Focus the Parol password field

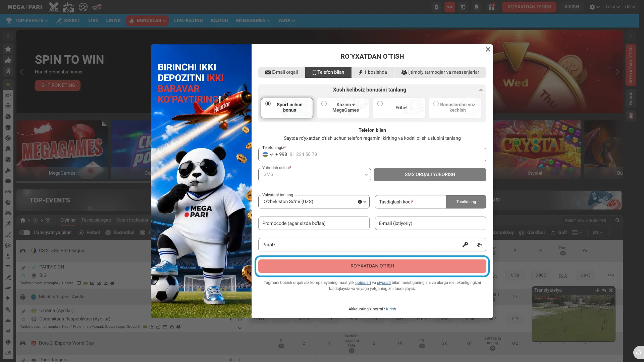[372, 245]
